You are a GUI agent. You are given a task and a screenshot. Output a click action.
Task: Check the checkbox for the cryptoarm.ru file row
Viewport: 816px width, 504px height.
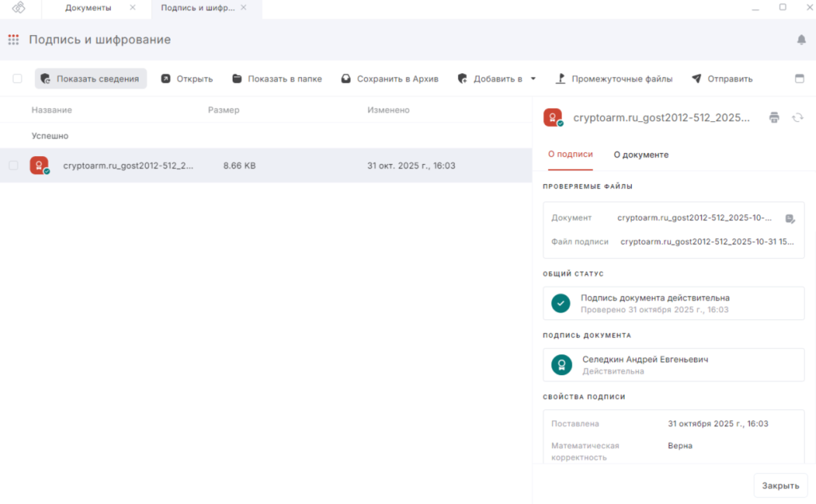coord(14,166)
